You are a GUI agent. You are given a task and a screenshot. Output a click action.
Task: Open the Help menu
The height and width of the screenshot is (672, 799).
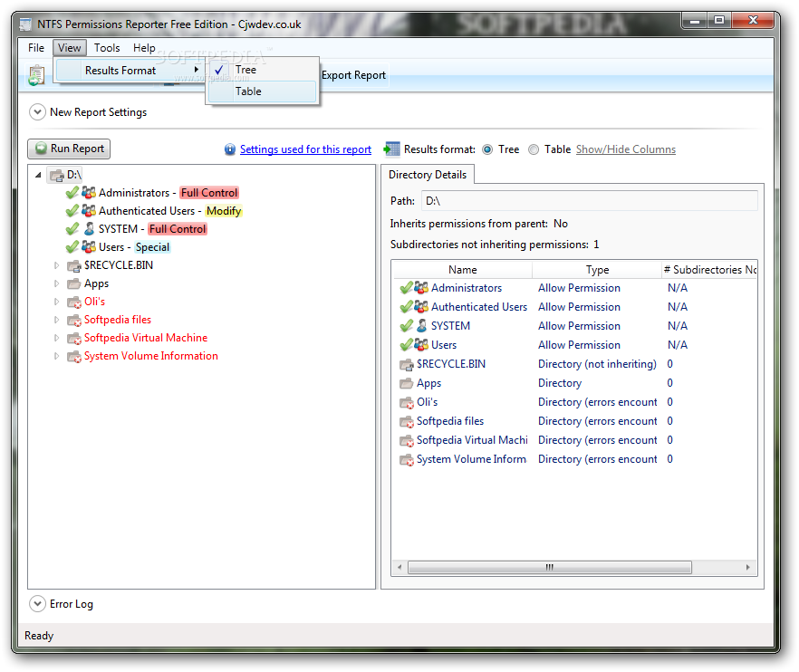[x=144, y=48]
